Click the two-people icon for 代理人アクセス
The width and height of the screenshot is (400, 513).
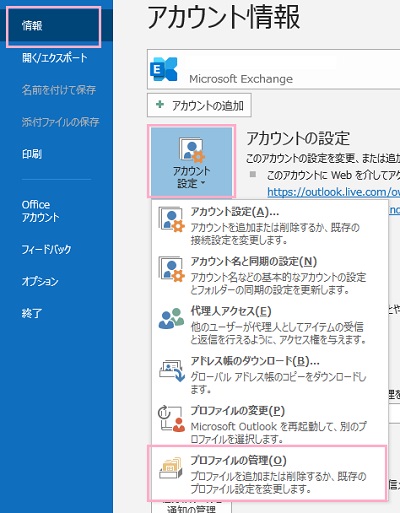coord(171,318)
